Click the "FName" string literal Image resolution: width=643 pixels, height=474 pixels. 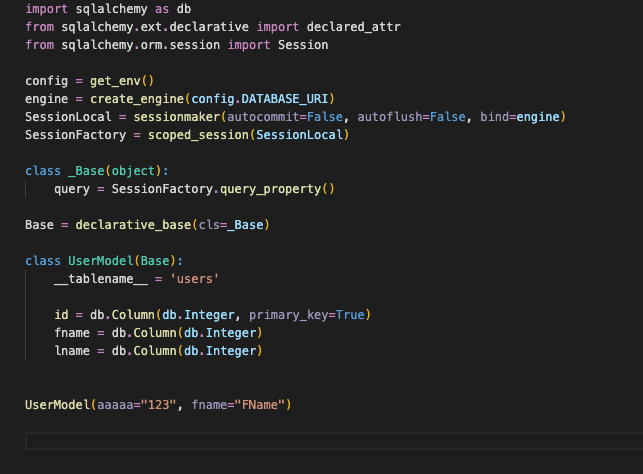260,405
